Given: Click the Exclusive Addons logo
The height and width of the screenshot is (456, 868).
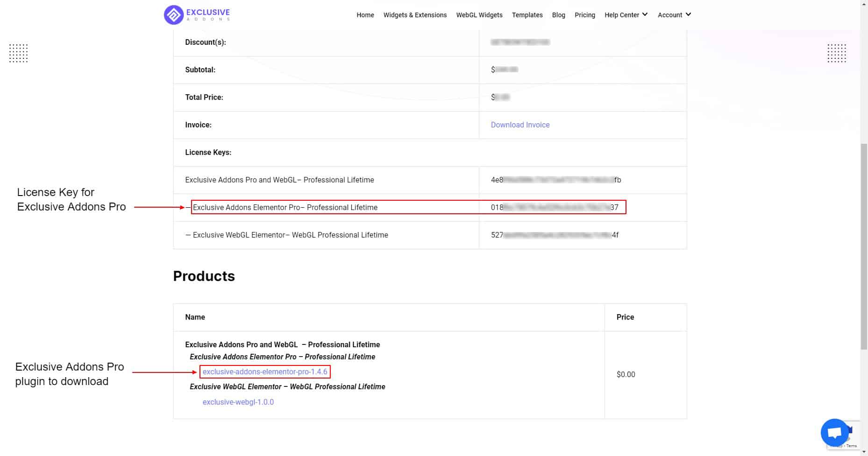Looking at the screenshot, I should 197,14.
